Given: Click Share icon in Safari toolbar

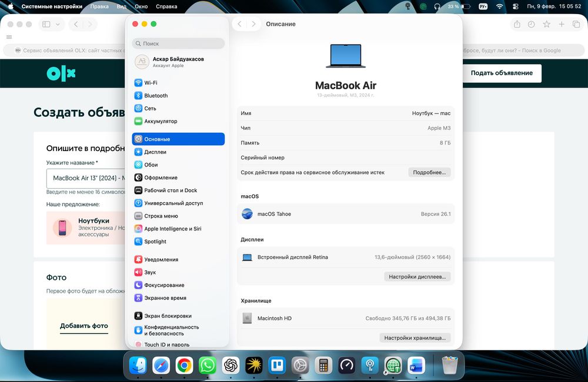Looking at the screenshot, I should pyautogui.click(x=517, y=24).
